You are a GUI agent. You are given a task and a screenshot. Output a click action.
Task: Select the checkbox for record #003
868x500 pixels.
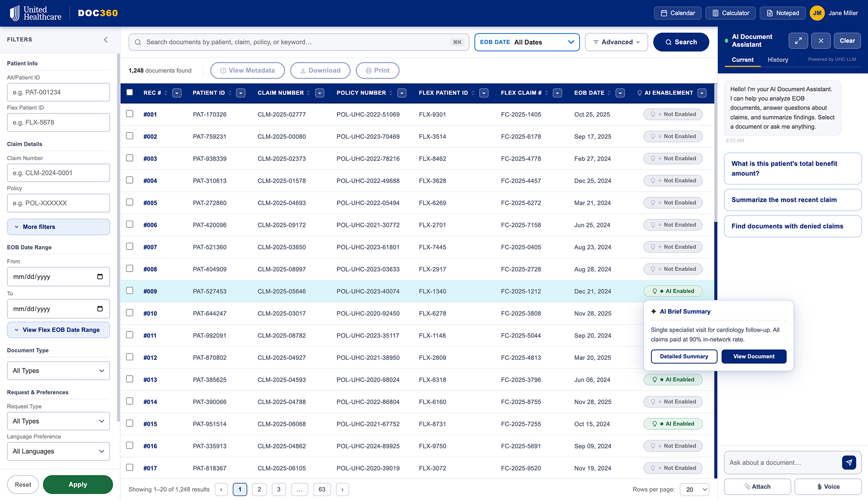click(x=130, y=158)
